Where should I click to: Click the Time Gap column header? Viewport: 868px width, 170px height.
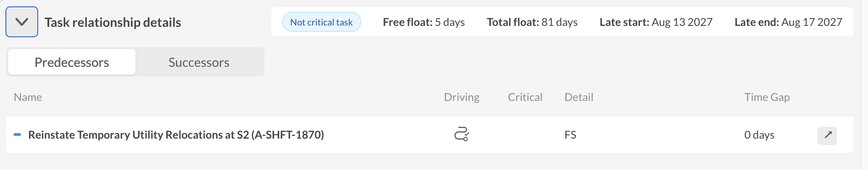coord(767,97)
